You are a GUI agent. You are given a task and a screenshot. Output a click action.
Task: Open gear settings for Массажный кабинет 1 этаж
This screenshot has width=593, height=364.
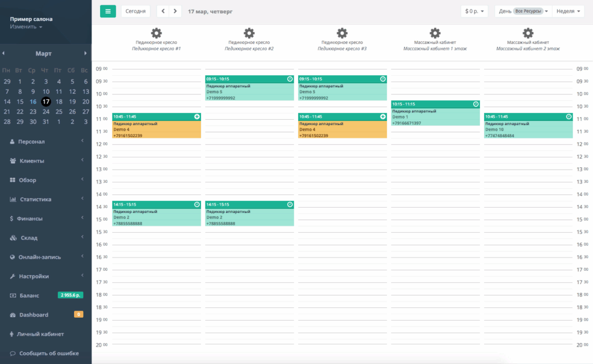[x=435, y=33]
